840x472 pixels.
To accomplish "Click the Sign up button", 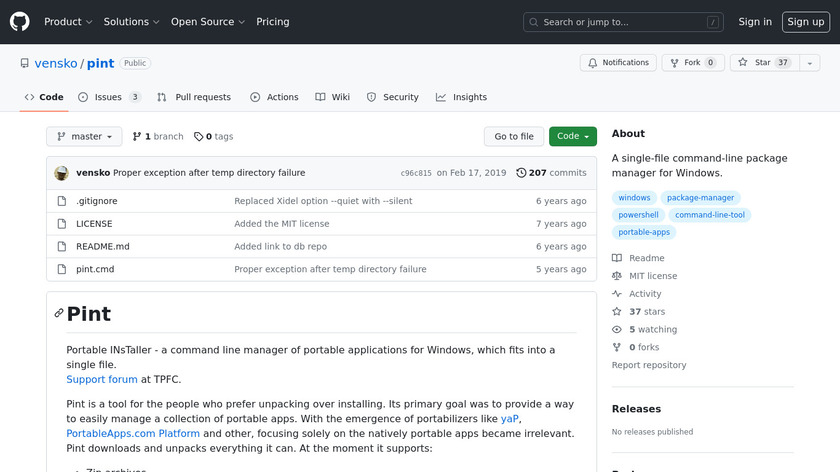I will pos(806,22).
